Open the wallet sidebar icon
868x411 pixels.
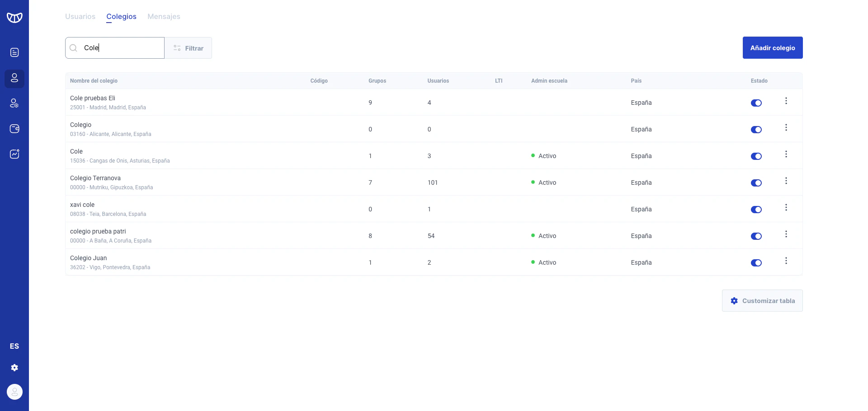(x=14, y=129)
